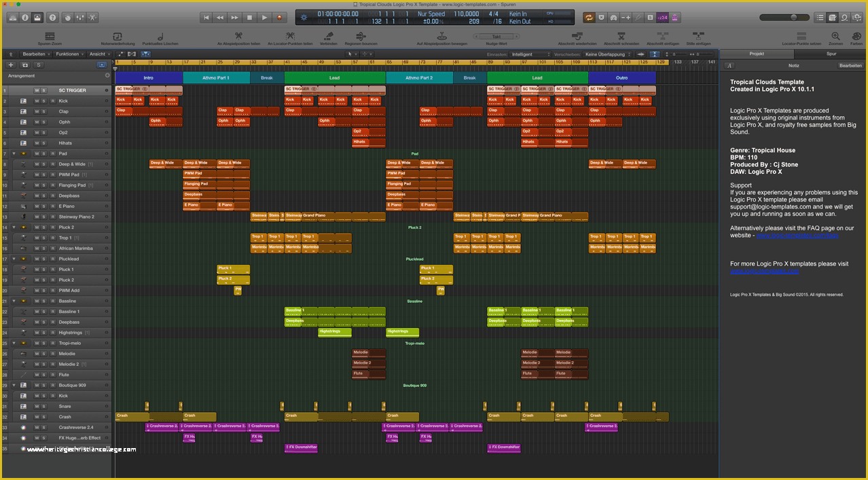Image resolution: width=868 pixels, height=480 pixels.
Task: Click Notenwiederholung toolbar item
Action: (117, 38)
